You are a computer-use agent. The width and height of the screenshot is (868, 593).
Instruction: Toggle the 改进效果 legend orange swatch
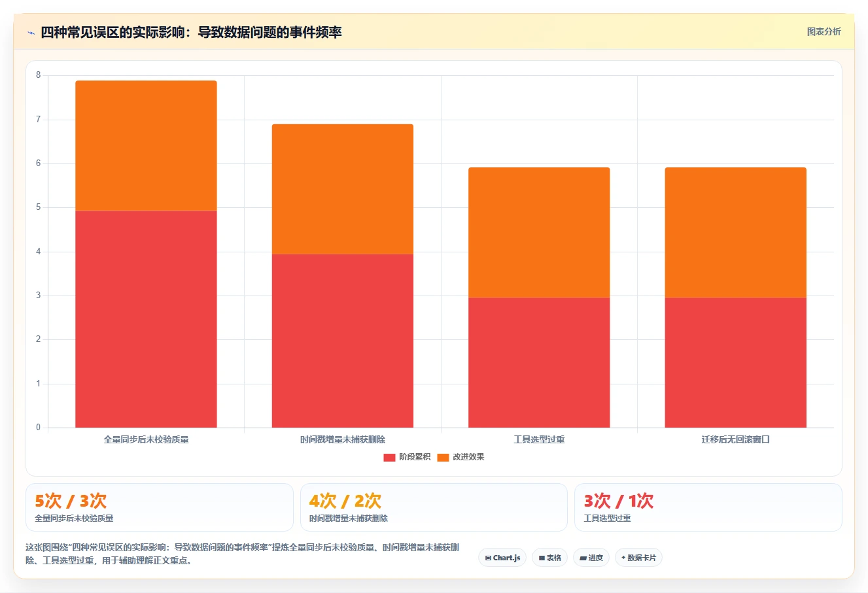[x=443, y=457]
